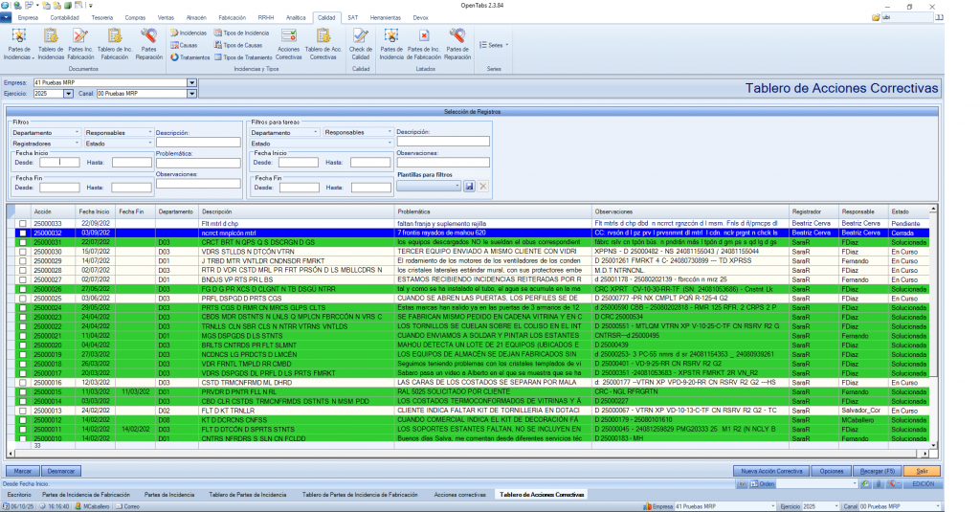
Task: Open Tablero de Incidencias from the ribbon
Action: point(51,41)
